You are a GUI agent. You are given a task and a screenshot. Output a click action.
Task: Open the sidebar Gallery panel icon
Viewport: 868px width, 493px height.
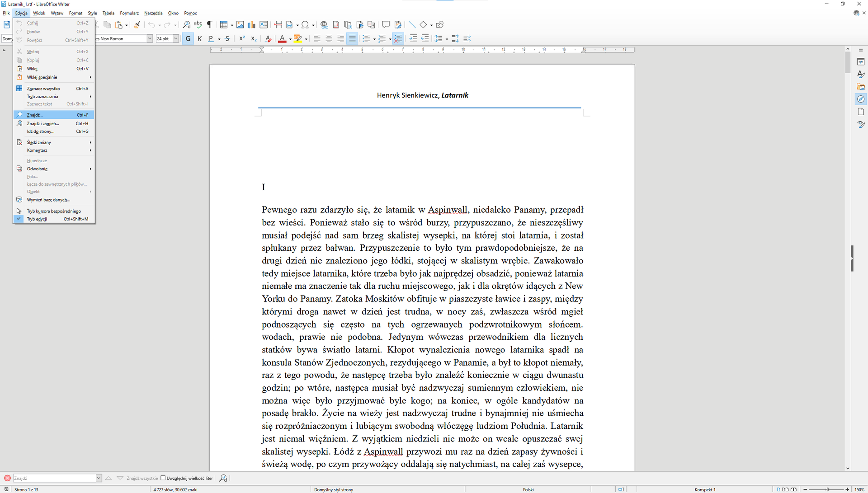click(x=861, y=87)
